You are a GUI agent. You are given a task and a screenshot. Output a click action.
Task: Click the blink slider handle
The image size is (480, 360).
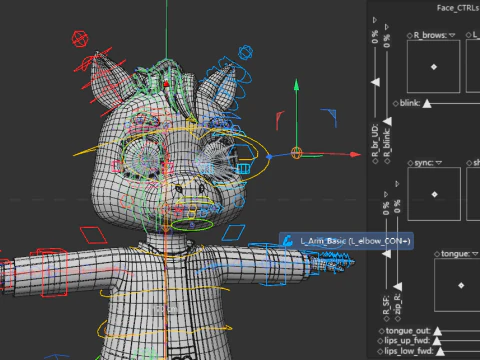(427, 104)
